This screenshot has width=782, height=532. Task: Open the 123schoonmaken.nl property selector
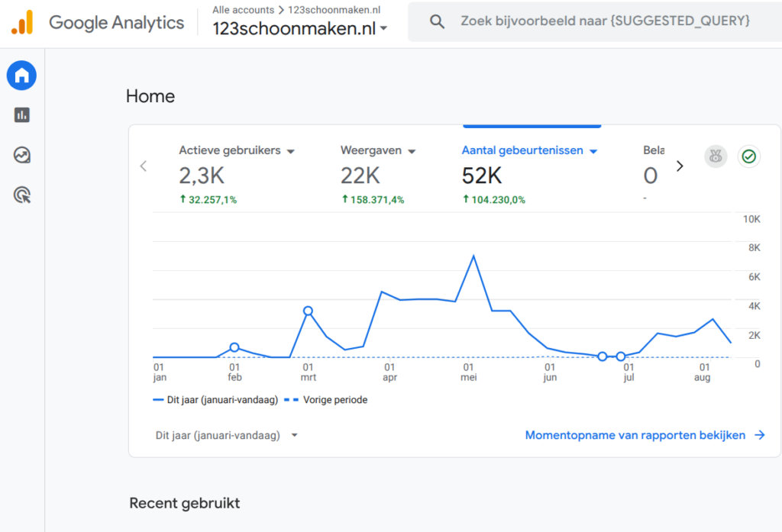299,28
